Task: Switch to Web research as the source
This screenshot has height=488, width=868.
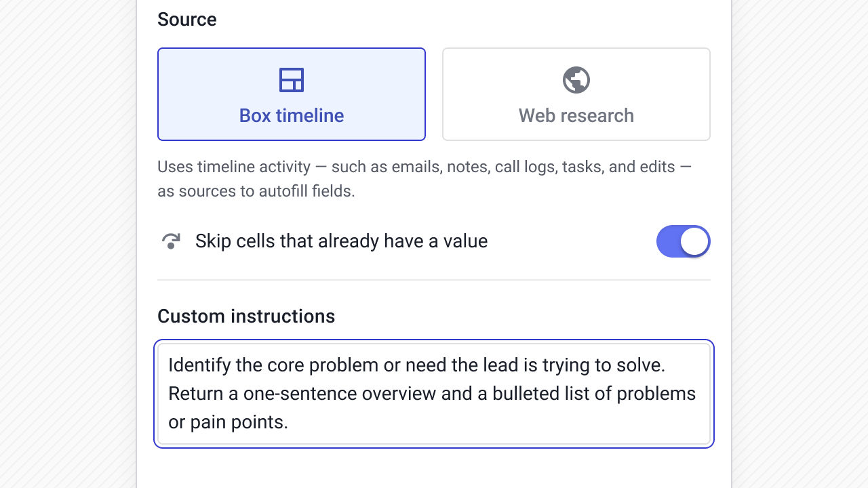Action: 576,94
